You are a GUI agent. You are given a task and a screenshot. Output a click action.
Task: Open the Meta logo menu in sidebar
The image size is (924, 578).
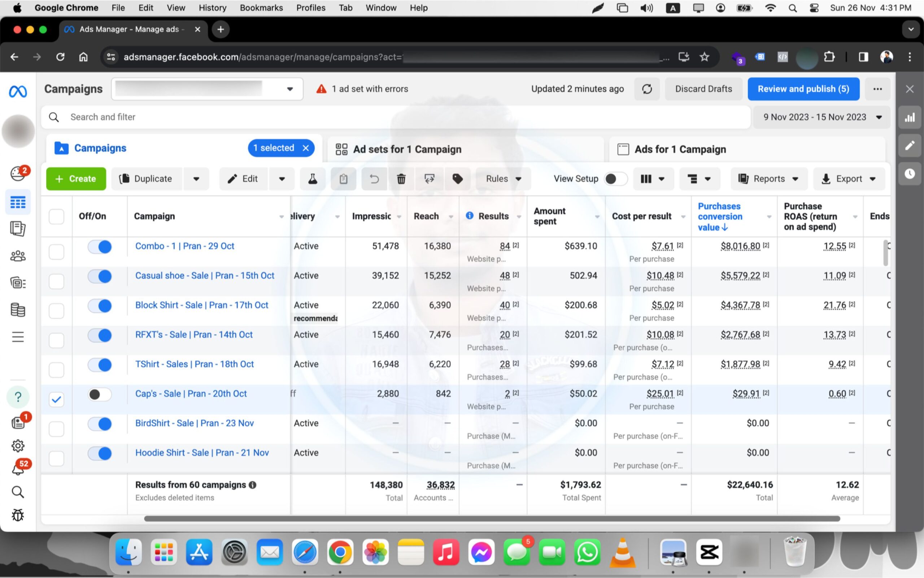18,91
